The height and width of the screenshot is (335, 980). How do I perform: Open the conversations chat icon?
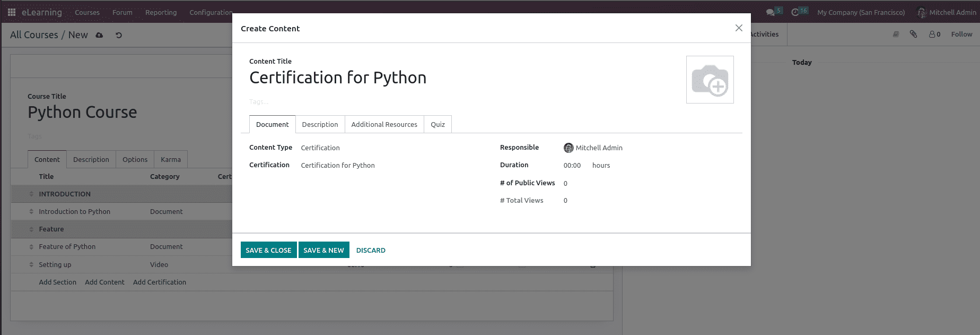pos(770,12)
